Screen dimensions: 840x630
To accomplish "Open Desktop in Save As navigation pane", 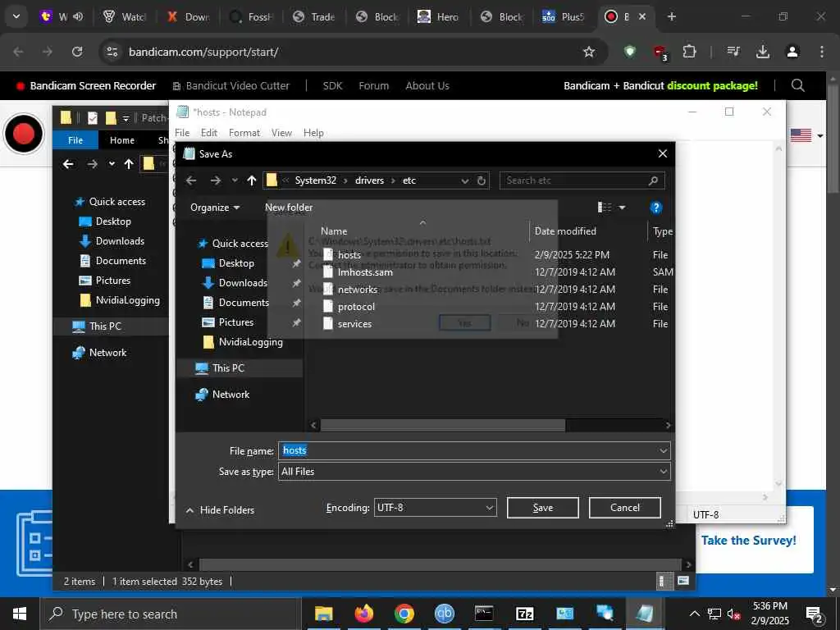I will coord(235,263).
